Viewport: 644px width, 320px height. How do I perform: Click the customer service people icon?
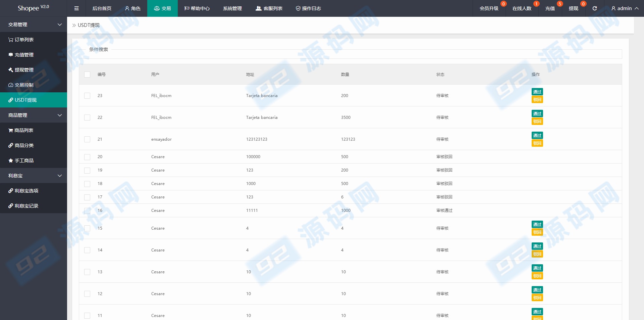pos(259,8)
